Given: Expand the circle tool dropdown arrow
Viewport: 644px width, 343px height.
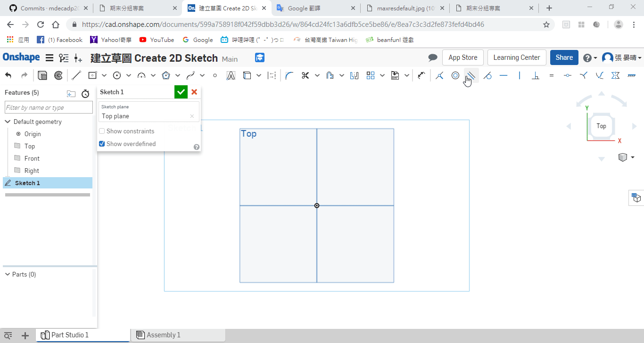Looking at the screenshot, I should pos(129,75).
